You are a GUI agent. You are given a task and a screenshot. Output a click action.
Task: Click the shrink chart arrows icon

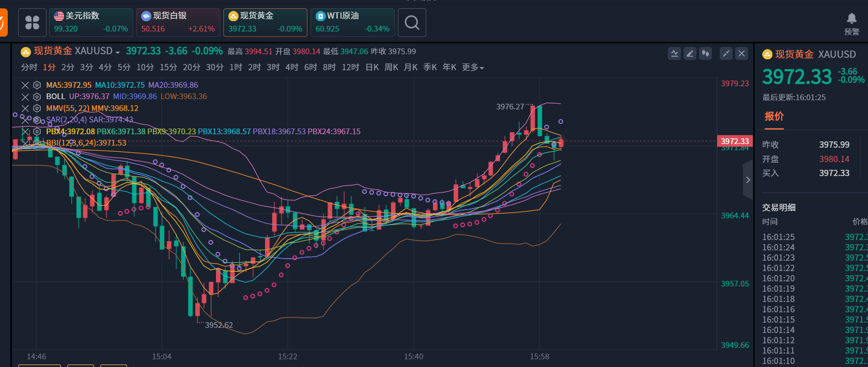[726, 54]
